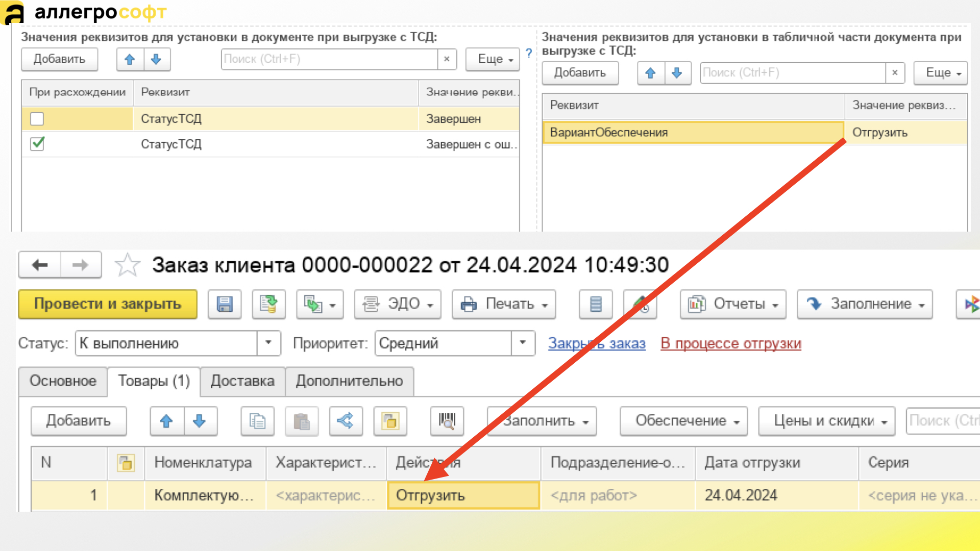980x551 pixels.
Task: Click the yellow selection icon in goods toolbar
Action: pyautogui.click(x=390, y=421)
